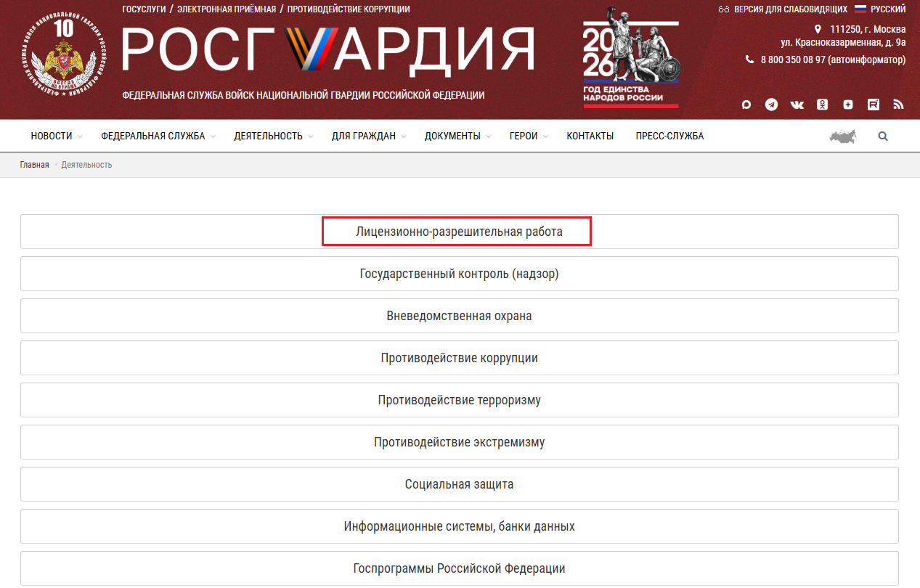
Task: Click the Деятельность breadcrumb text
Action: point(86,165)
